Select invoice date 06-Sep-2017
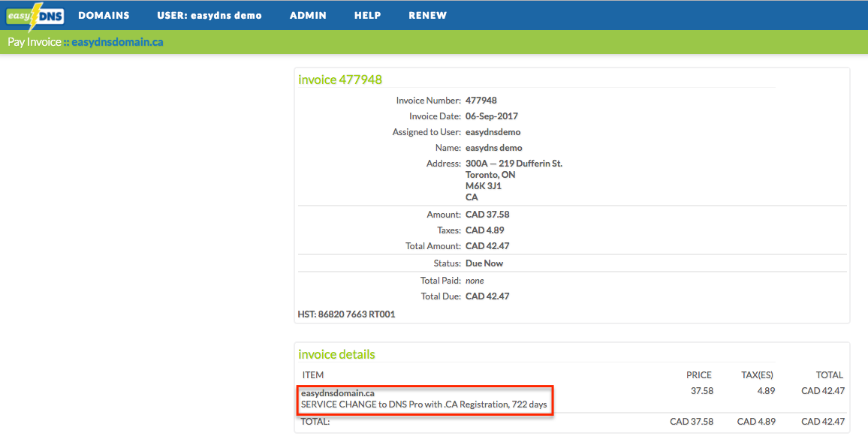 point(492,116)
